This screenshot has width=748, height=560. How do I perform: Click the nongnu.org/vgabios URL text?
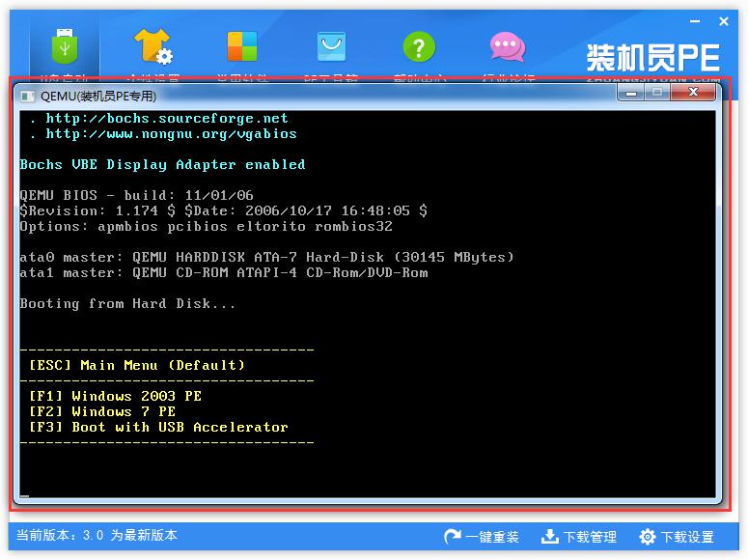point(171,134)
